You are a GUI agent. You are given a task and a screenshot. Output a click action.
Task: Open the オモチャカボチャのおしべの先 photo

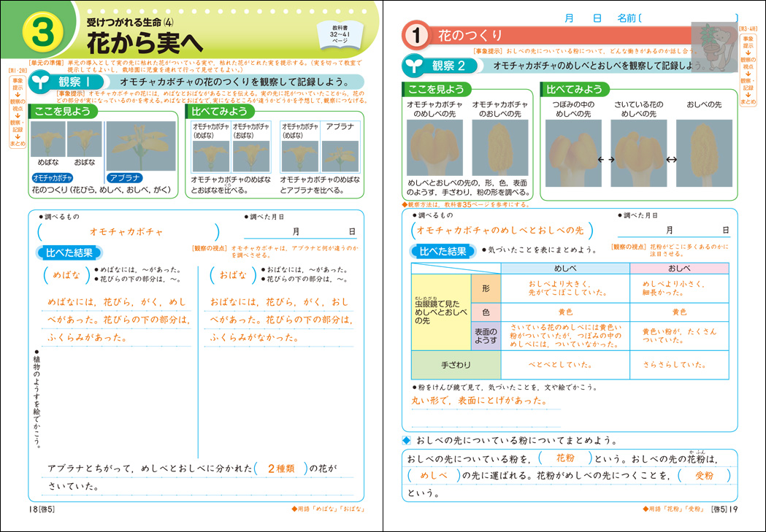(499, 148)
